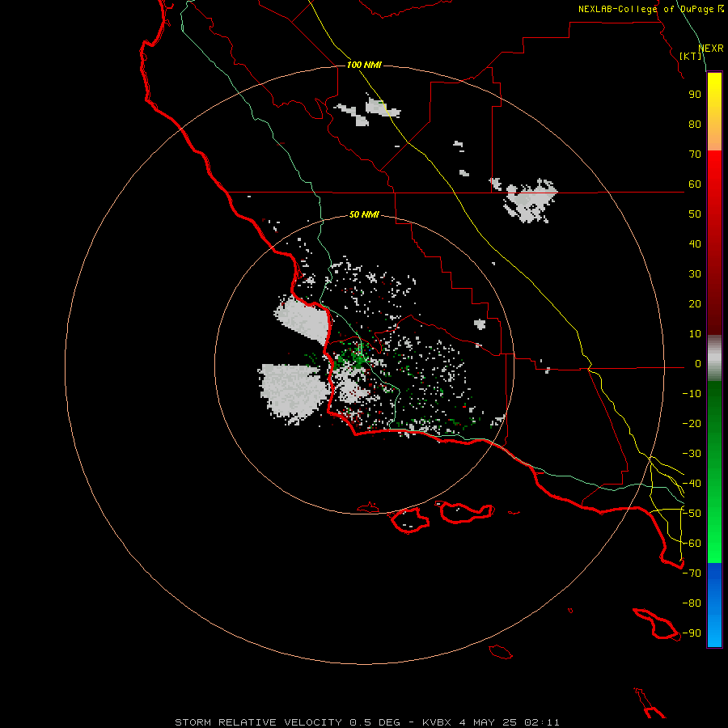The image size is (728, 728).
Task: Click the -90 value on the velocity scale
Action: pos(692,633)
